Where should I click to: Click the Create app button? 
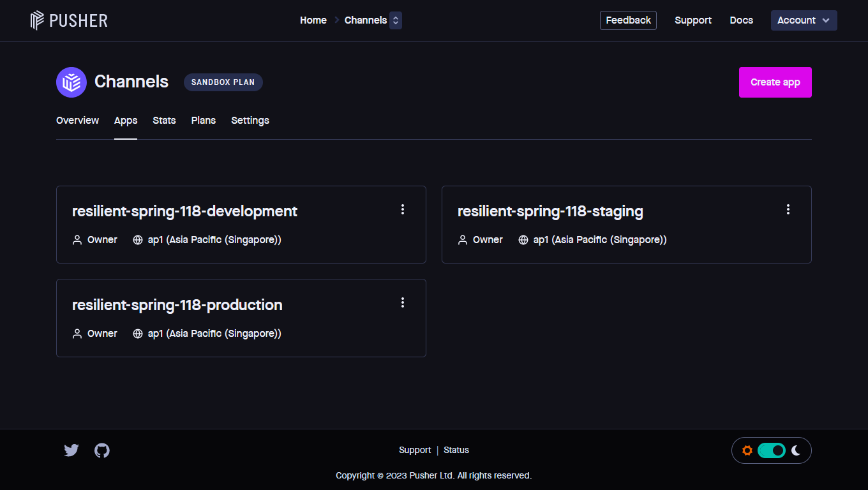775,82
